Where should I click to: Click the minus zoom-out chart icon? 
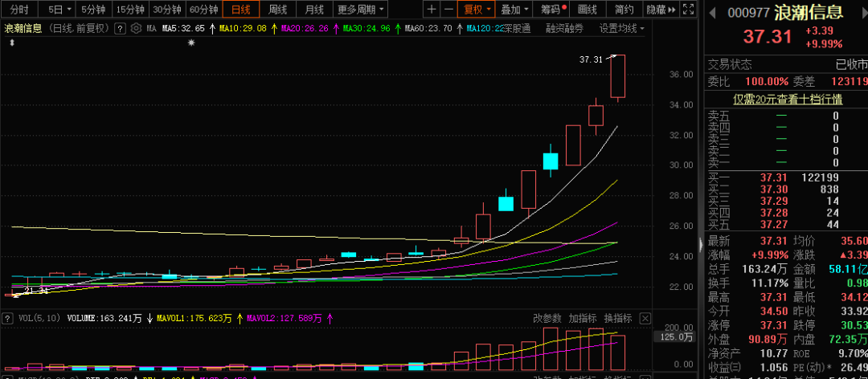(x=449, y=10)
